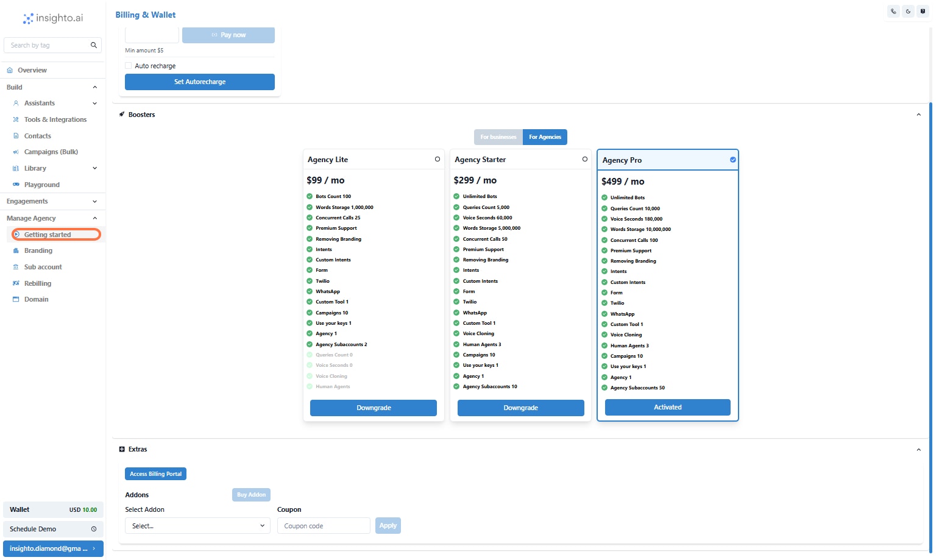Click the Assistants person icon
Viewport: 939px width, 560px height.
click(16, 103)
